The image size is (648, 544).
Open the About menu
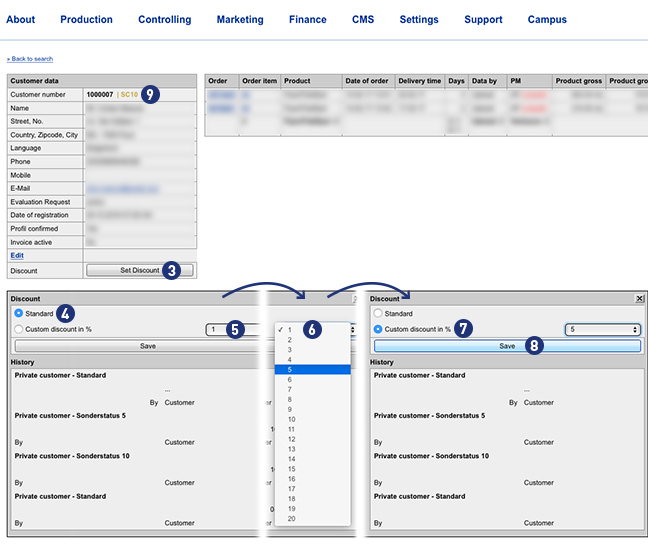tap(20, 19)
